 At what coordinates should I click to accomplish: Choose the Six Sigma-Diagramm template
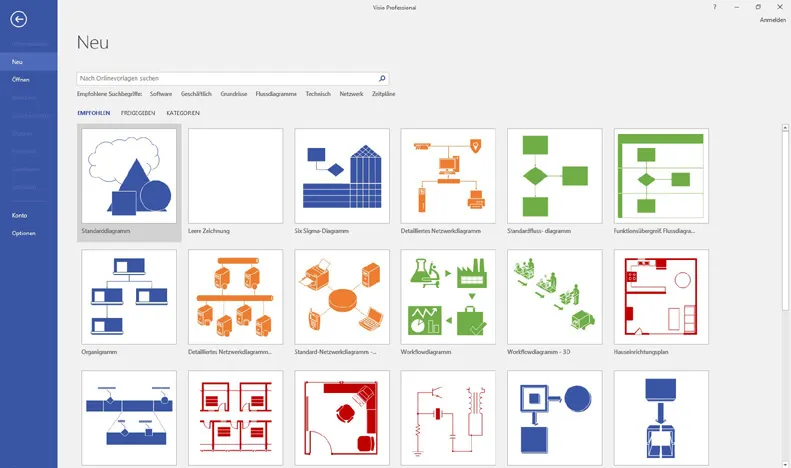(x=342, y=175)
